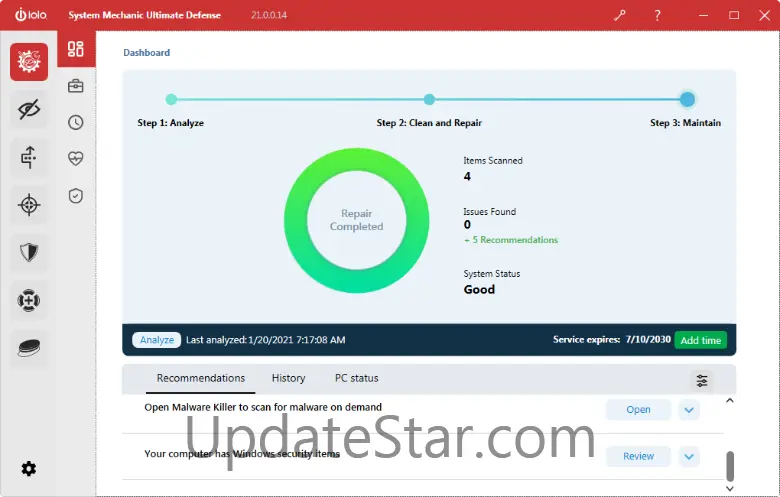Maximize the System Mechanic window
The width and height of the screenshot is (780, 497).
734,15
